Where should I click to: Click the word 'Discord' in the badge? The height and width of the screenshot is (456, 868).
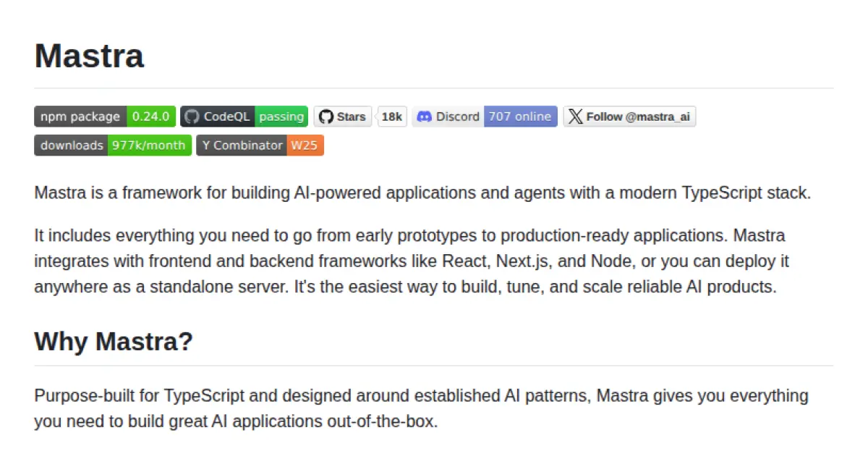457,117
